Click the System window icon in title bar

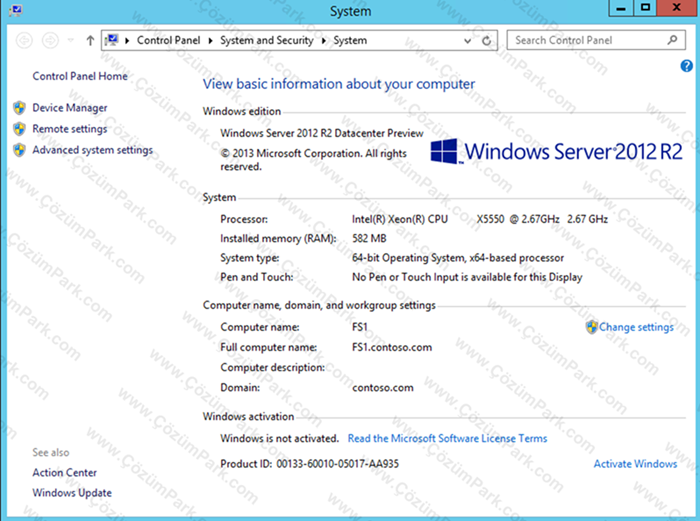coord(16,10)
